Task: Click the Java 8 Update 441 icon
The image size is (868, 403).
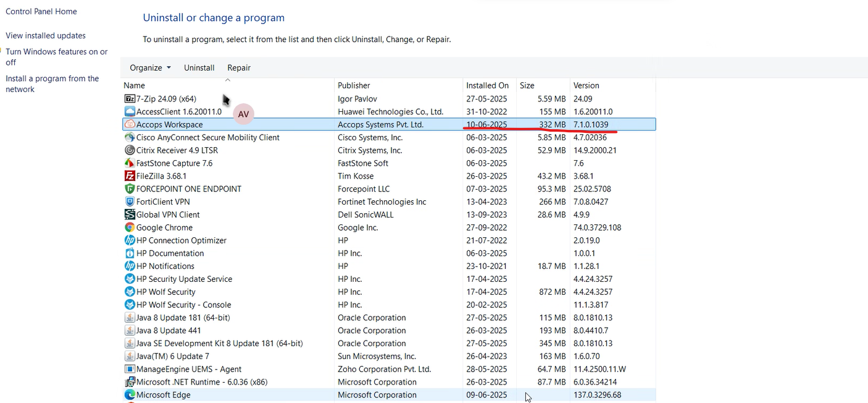Action: coord(130,331)
